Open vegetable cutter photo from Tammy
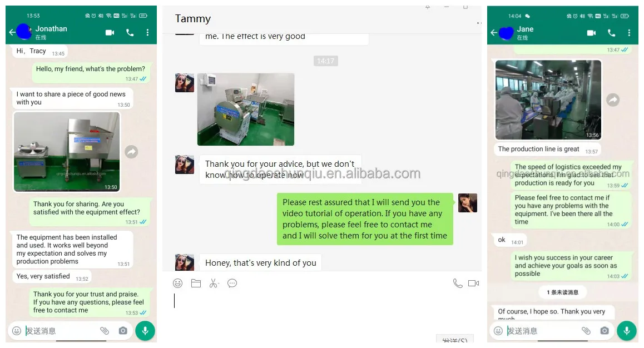Viewport: 644px width, 348px height. point(246,109)
